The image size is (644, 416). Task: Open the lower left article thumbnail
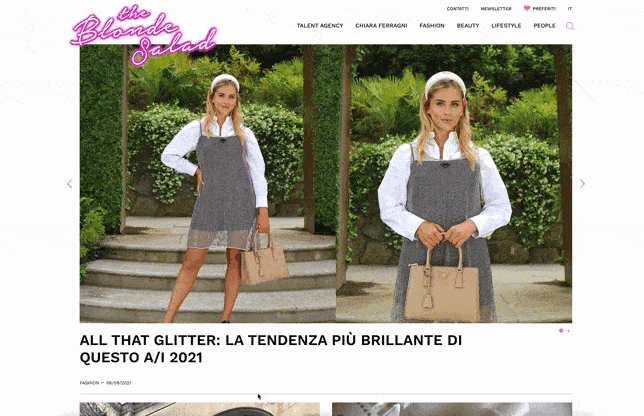[200, 409]
